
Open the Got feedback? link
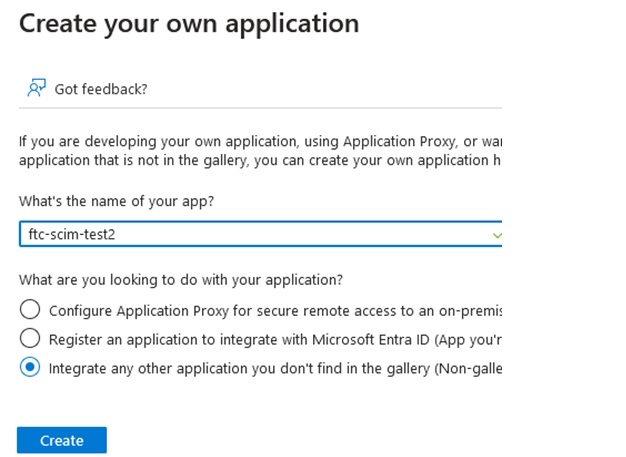coord(101,89)
